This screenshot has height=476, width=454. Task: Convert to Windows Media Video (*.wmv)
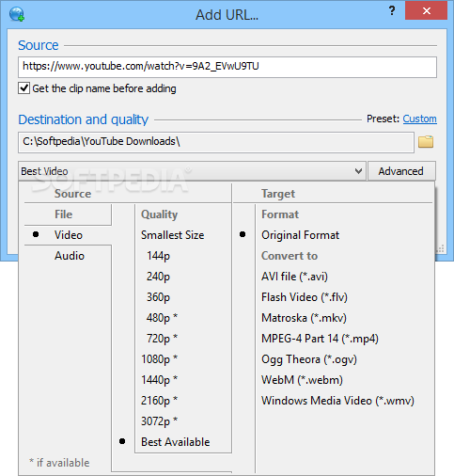[337, 401]
